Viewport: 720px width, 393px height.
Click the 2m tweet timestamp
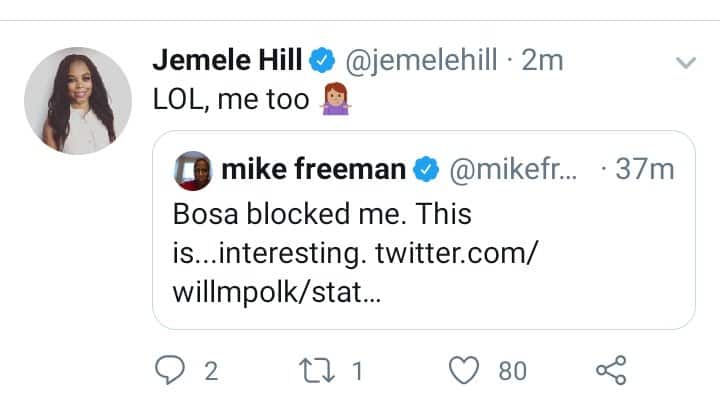point(542,61)
